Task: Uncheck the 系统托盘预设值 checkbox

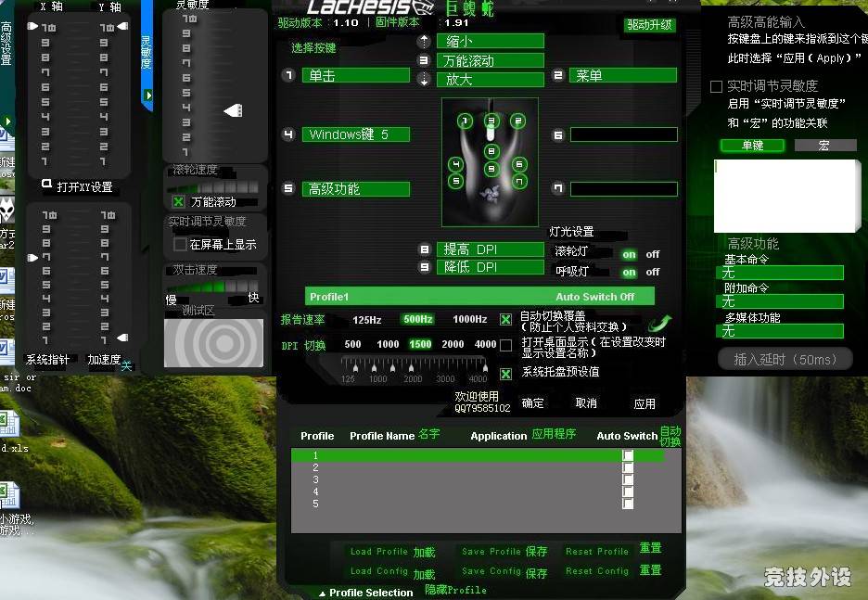Action: click(x=505, y=374)
